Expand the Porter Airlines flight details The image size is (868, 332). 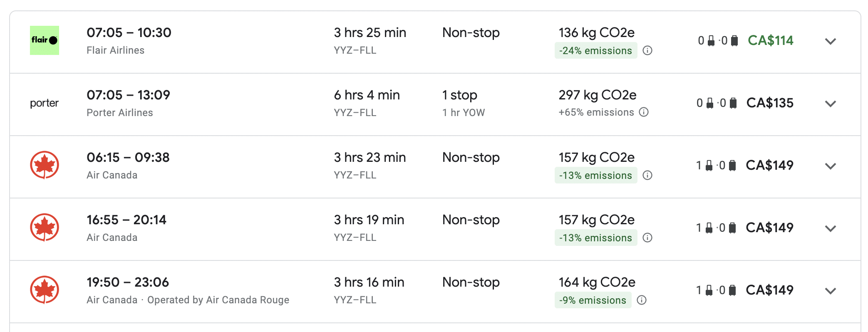[x=831, y=104]
